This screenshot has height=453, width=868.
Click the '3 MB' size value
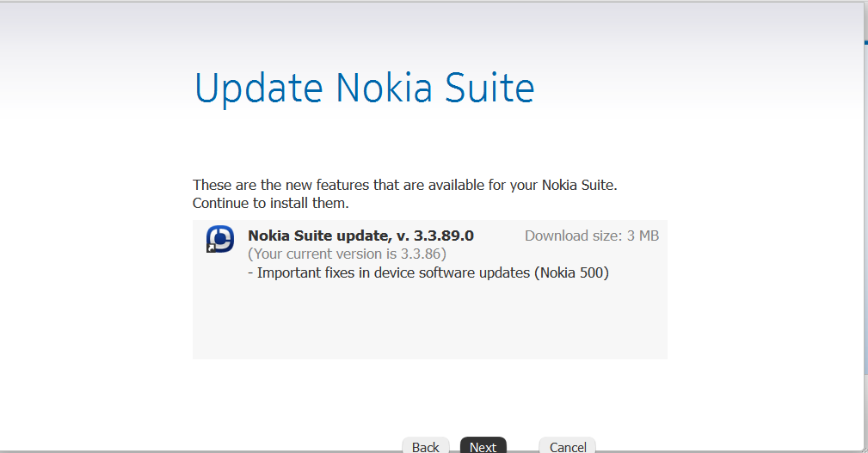[x=643, y=236]
